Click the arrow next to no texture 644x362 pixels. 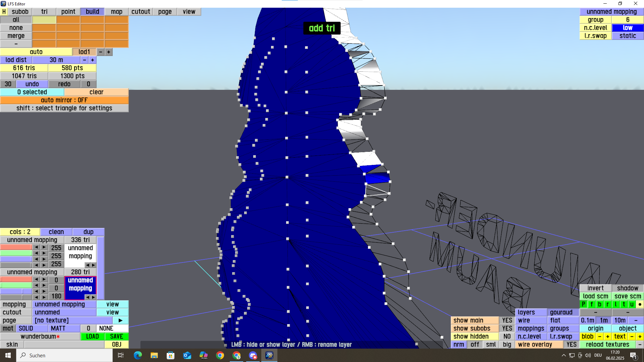click(x=120, y=320)
